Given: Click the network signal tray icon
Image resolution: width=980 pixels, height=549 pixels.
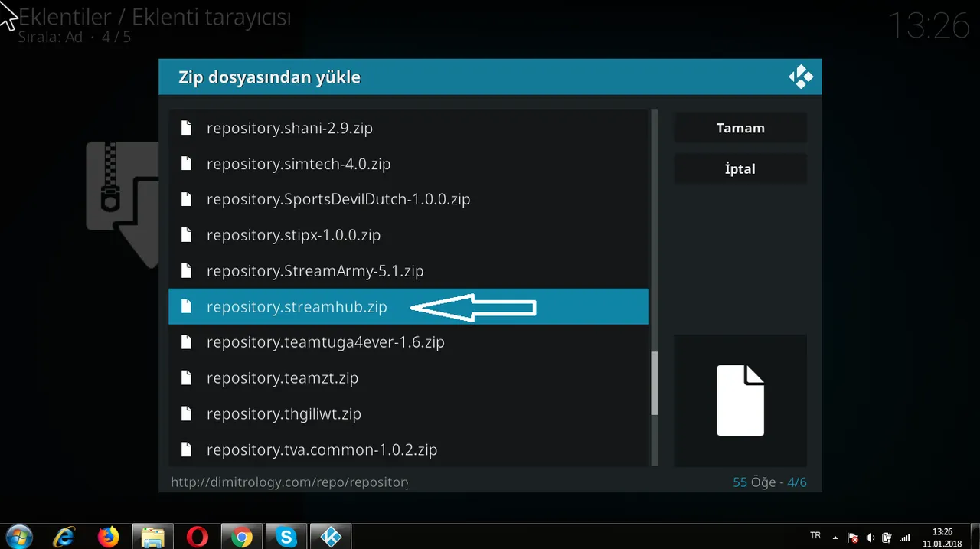Looking at the screenshot, I should tap(905, 537).
